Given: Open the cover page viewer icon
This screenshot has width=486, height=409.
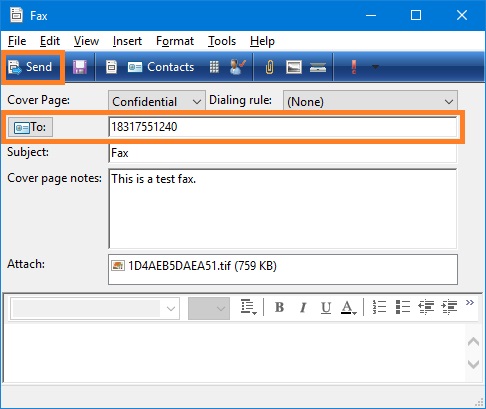Looking at the screenshot, I should (x=111, y=67).
